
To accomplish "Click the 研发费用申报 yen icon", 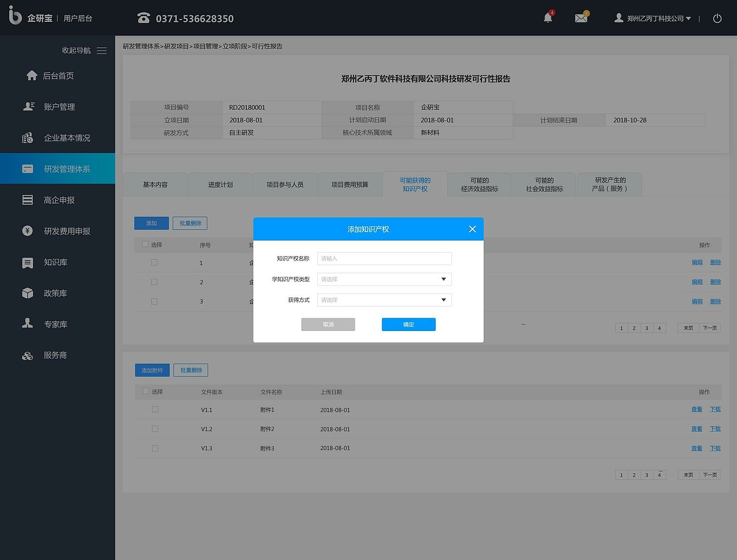I will pyautogui.click(x=28, y=231).
